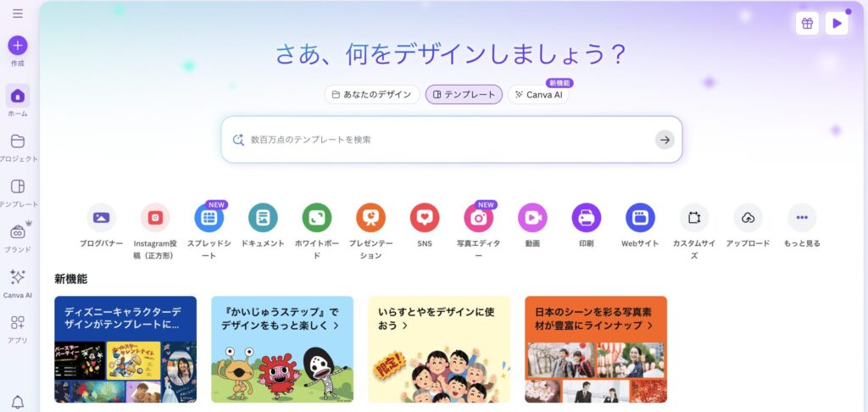Submit search with the arrow button
The image size is (868, 412).
click(x=665, y=140)
